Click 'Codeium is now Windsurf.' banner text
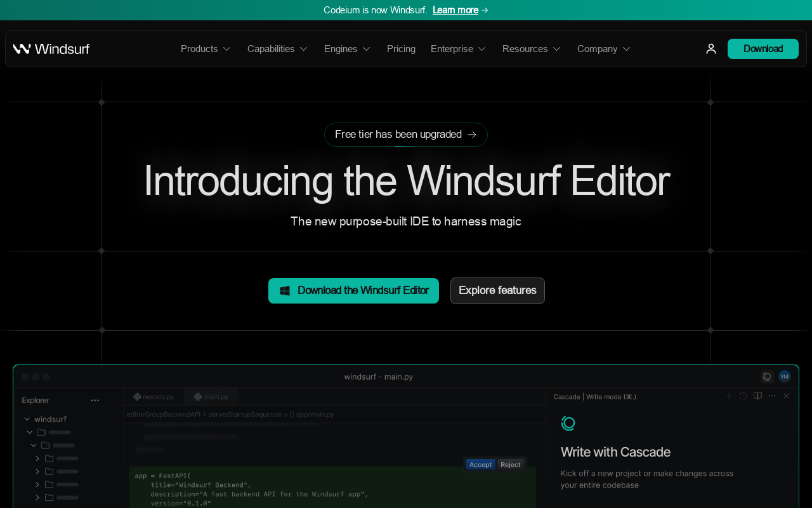 (x=376, y=10)
